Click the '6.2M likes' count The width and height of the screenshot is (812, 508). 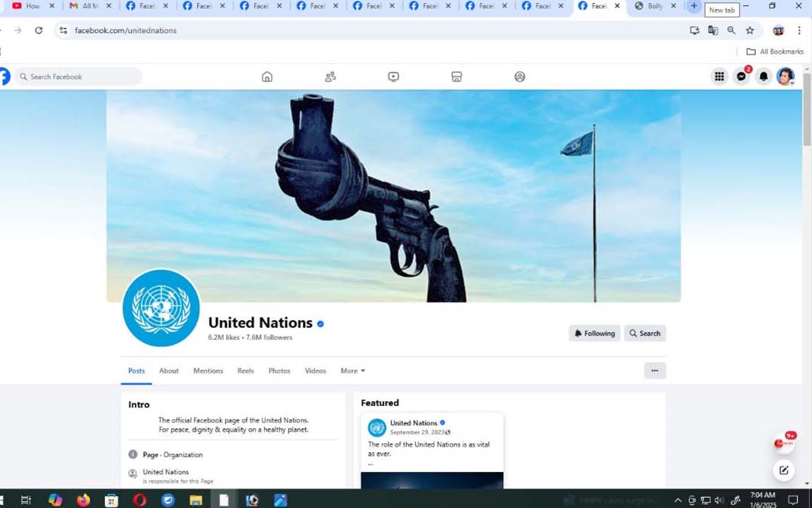pos(224,338)
